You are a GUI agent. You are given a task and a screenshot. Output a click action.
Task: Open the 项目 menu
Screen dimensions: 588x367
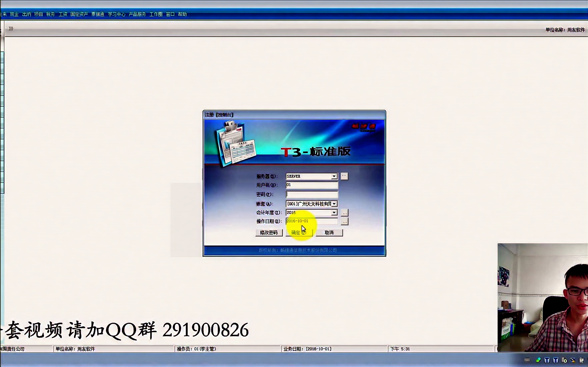point(38,15)
